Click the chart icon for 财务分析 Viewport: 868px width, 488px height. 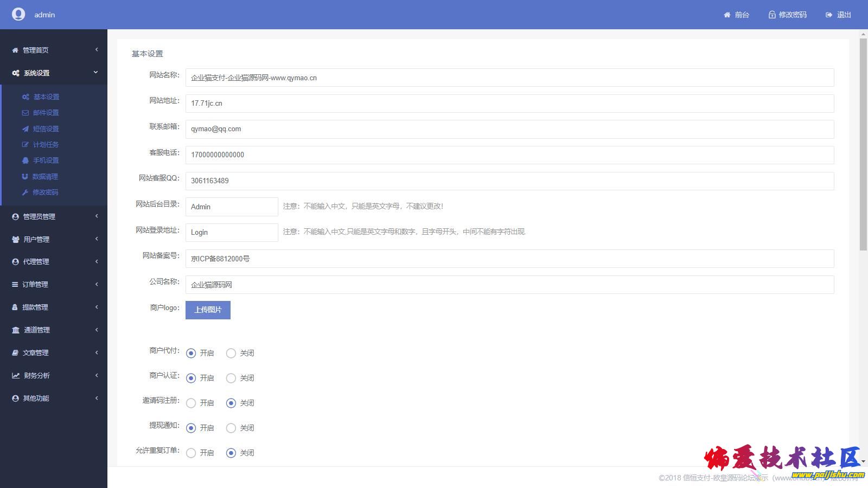pos(16,376)
